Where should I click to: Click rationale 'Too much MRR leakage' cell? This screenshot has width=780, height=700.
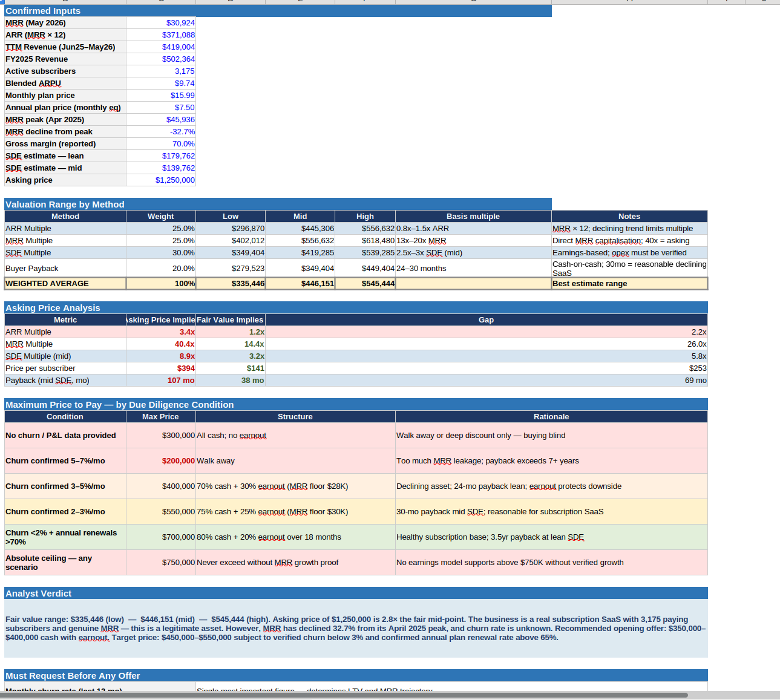[x=551, y=461]
